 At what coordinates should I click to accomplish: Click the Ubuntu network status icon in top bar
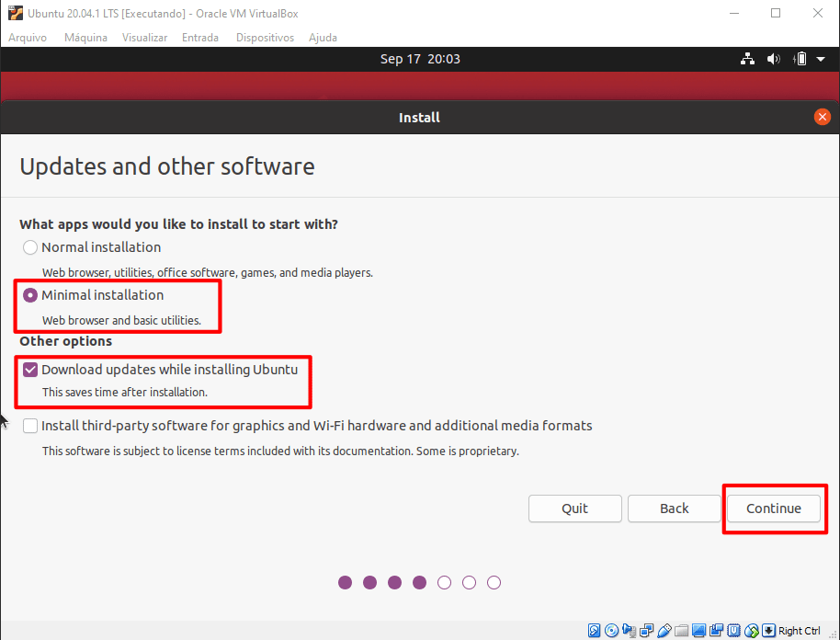tap(747, 59)
